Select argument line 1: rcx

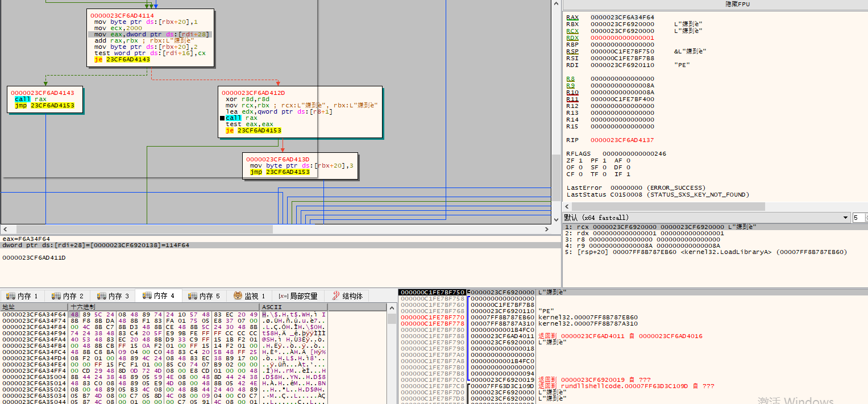715,227
